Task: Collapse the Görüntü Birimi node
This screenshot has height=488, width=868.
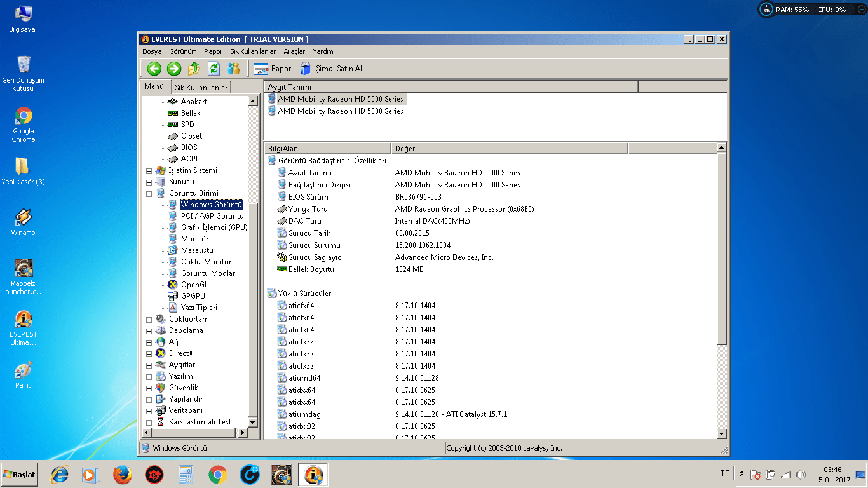Action: (x=149, y=193)
